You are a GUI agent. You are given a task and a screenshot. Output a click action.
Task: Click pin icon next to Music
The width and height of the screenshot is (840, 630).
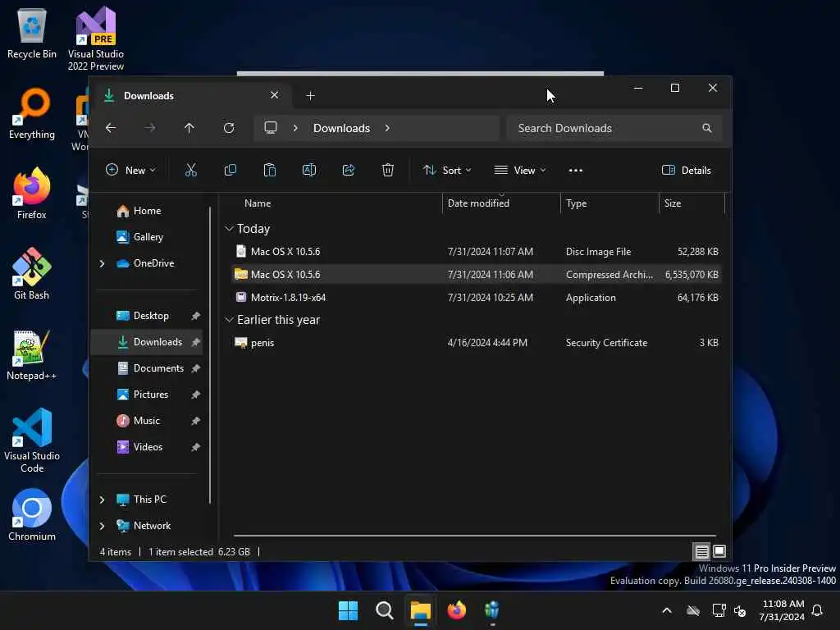[x=195, y=421]
